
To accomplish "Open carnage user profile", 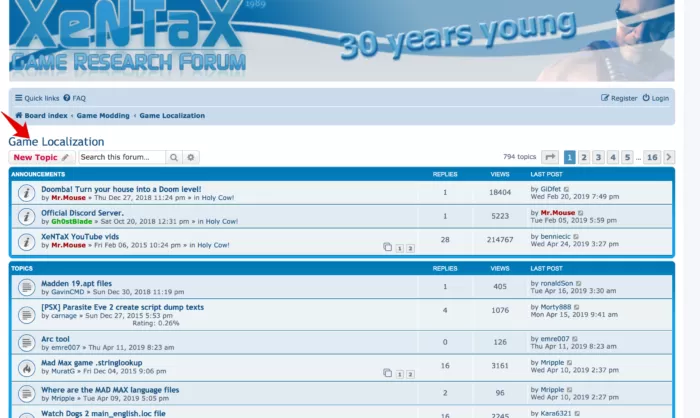I will click(64, 316).
